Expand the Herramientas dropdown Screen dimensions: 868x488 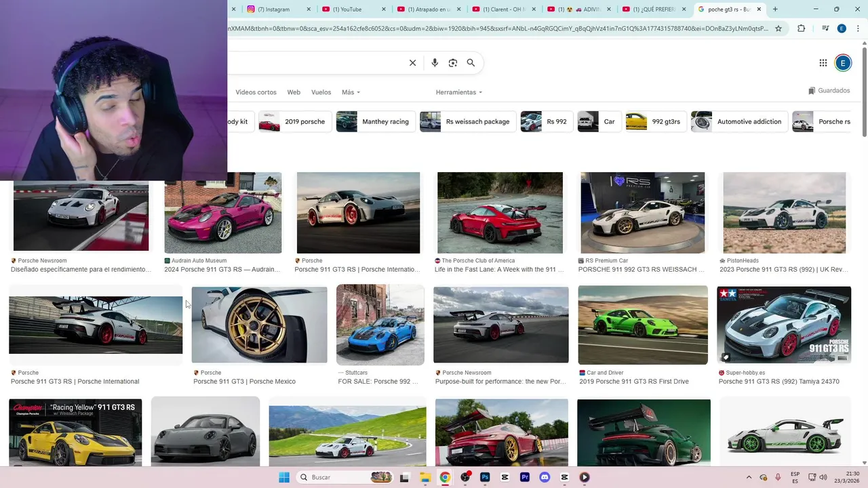pyautogui.click(x=459, y=92)
